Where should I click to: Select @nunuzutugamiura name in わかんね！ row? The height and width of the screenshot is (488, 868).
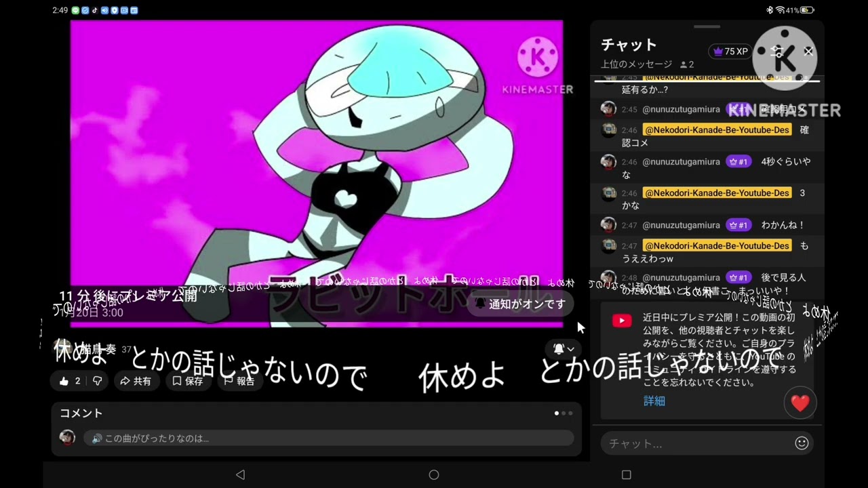pyautogui.click(x=681, y=224)
